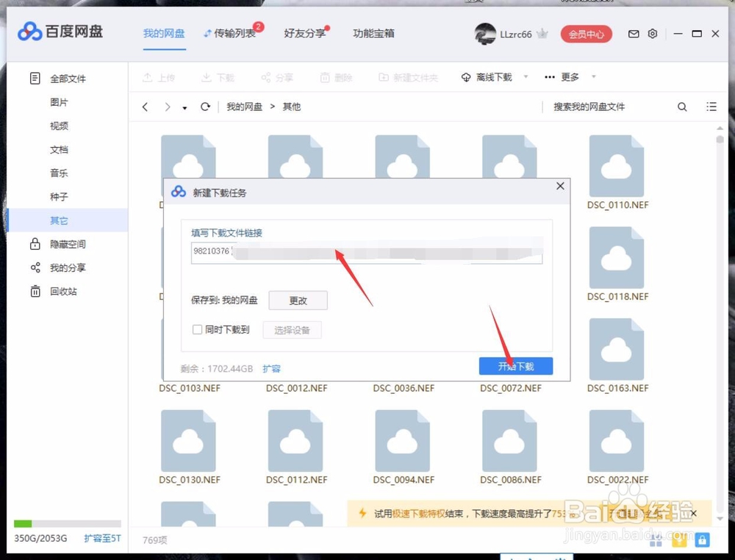Click the delete toolbar item

(336, 77)
